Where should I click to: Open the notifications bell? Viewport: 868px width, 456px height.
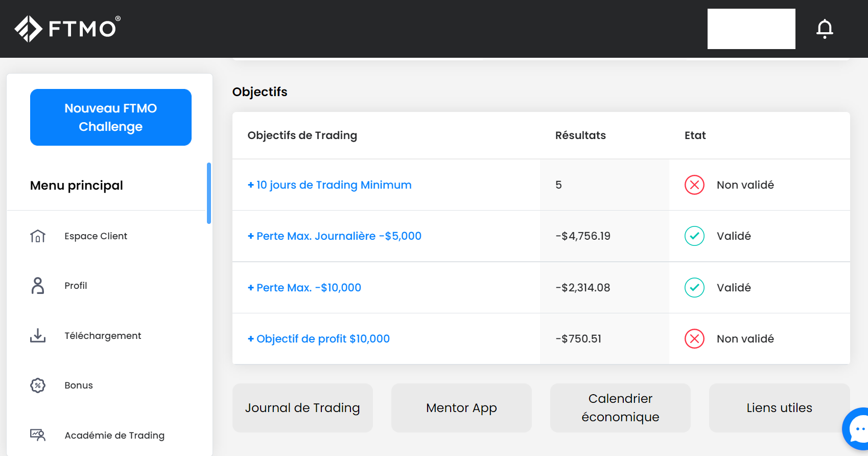[x=825, y=29]
